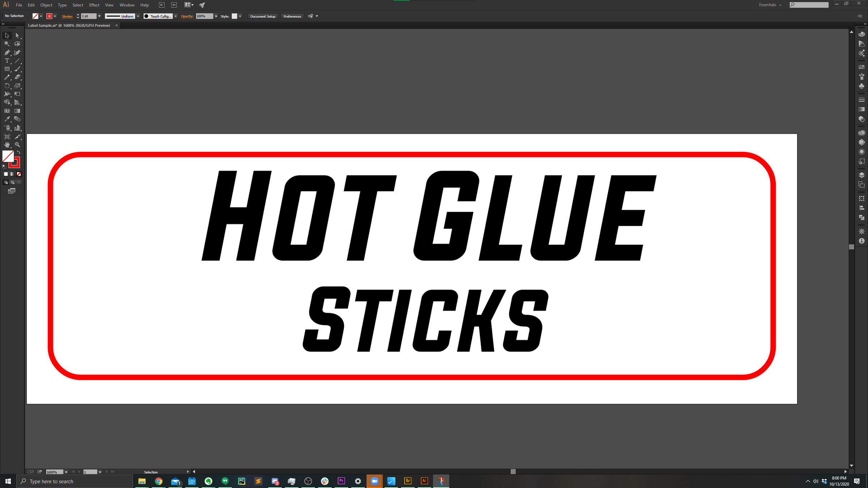
Task: Select the Zoom tool
Action: point(17,145)
